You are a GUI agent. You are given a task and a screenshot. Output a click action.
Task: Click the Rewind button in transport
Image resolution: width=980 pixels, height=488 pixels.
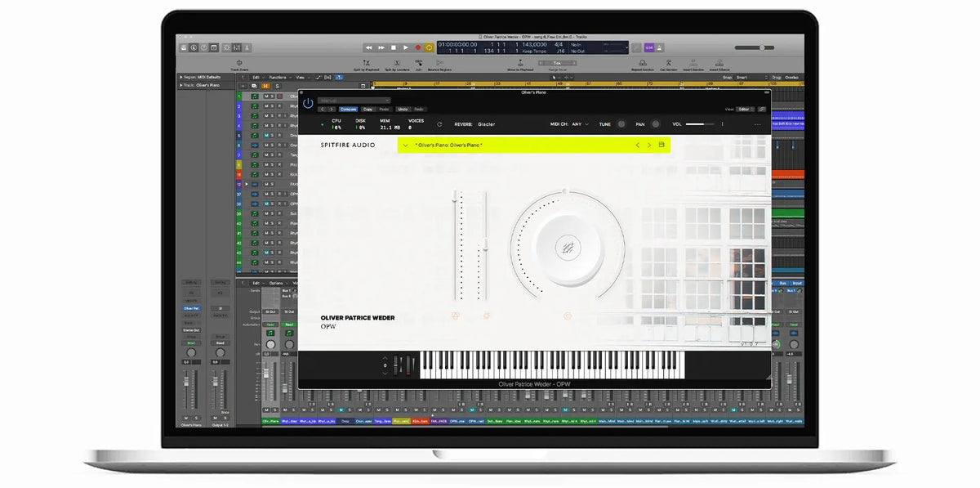pos(369,48)
